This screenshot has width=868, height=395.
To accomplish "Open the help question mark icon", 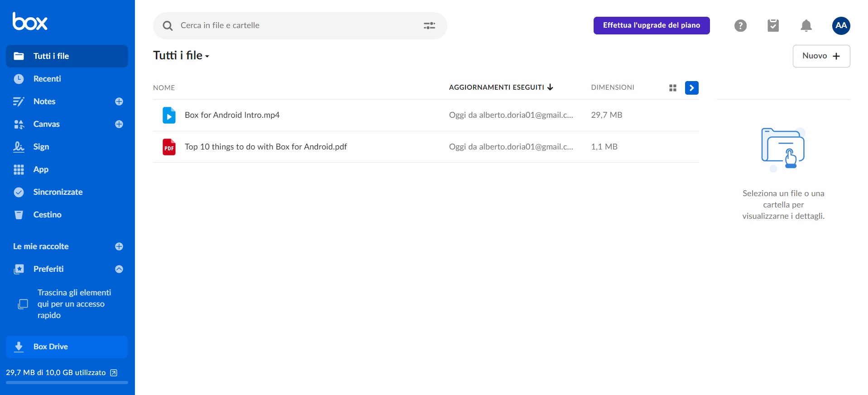I will point(740,26).
